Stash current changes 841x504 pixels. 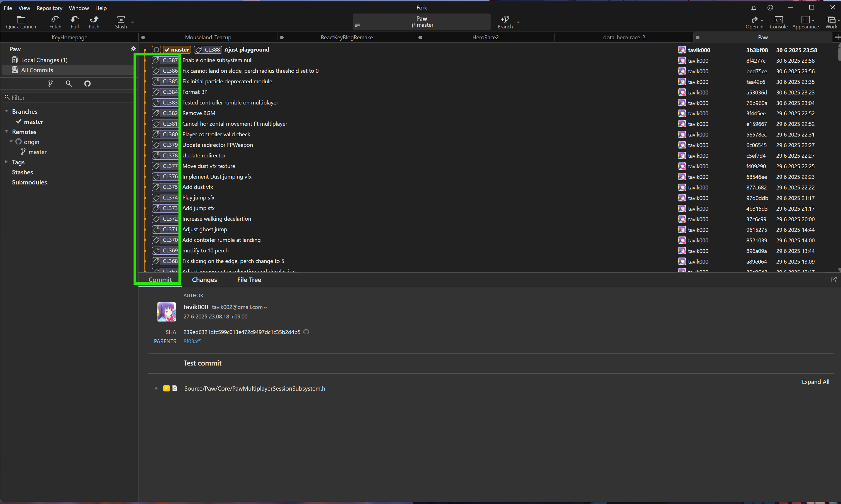point(121,22)
